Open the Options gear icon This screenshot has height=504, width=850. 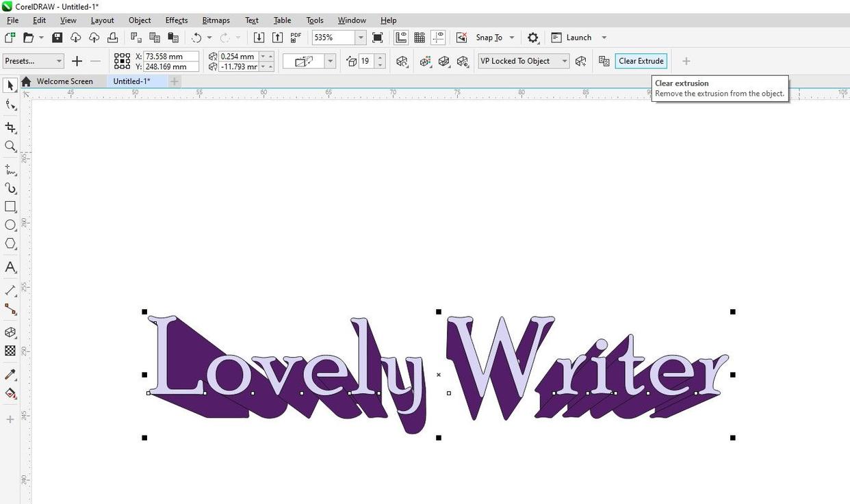(x=533, y=38)
